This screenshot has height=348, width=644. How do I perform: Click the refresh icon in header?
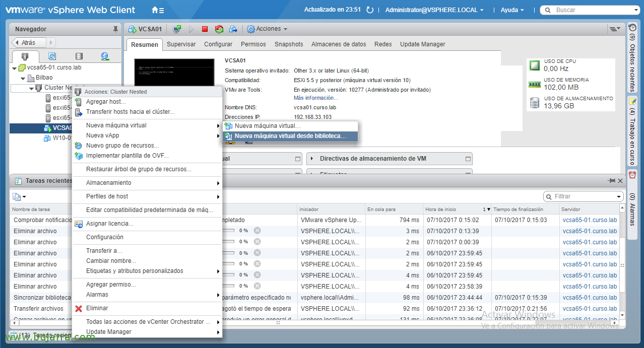click(x=370, y=10)
